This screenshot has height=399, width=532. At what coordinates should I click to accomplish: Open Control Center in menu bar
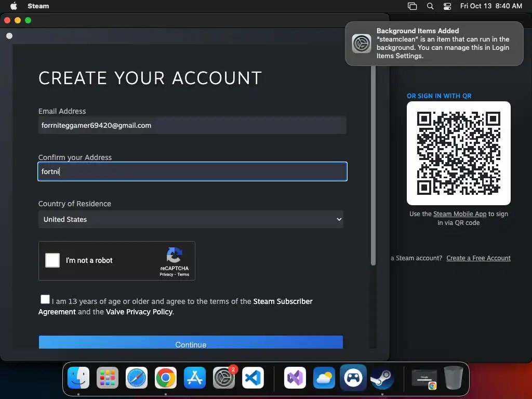(x=447, y=6)
